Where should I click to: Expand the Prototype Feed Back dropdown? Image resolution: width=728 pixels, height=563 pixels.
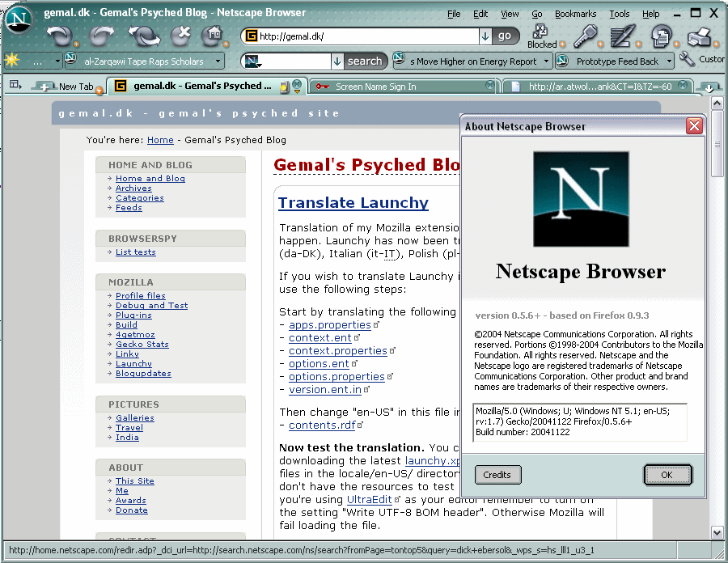[670, 61]
